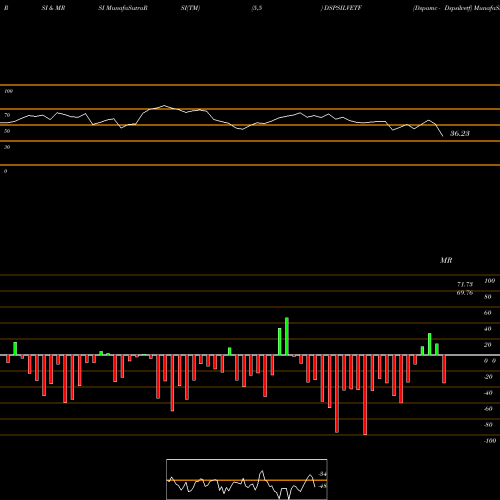Click the -60 label on MR axis
This screenshot has height=500, width=500.
[488, 409]
